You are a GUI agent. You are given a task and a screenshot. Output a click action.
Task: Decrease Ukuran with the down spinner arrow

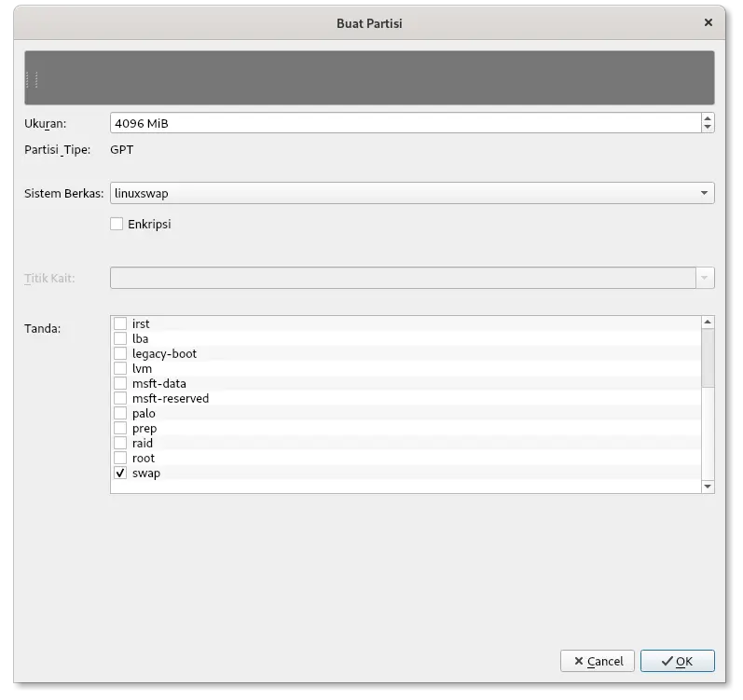(x=708, y=128)
